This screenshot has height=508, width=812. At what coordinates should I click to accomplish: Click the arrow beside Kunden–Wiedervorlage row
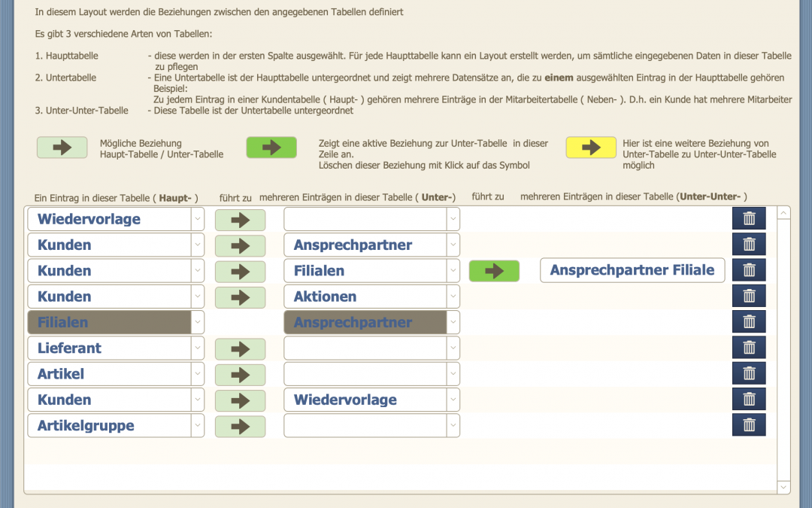click(240, 400)
